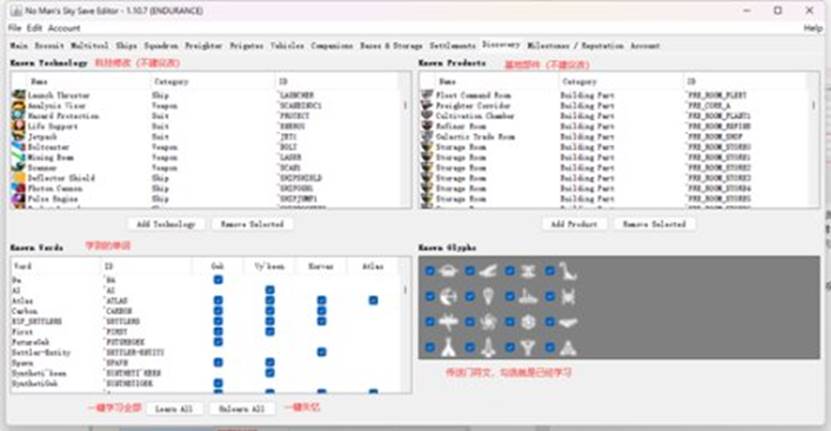
Task: Click the hot air balloon glyph symbol
Action: click(x=488, y=296)
